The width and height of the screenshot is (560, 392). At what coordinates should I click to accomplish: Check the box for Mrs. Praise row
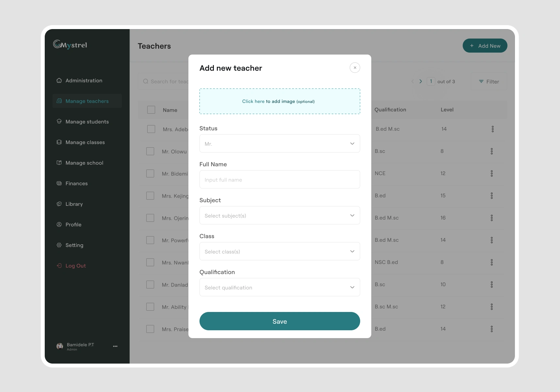click(150, 329)
